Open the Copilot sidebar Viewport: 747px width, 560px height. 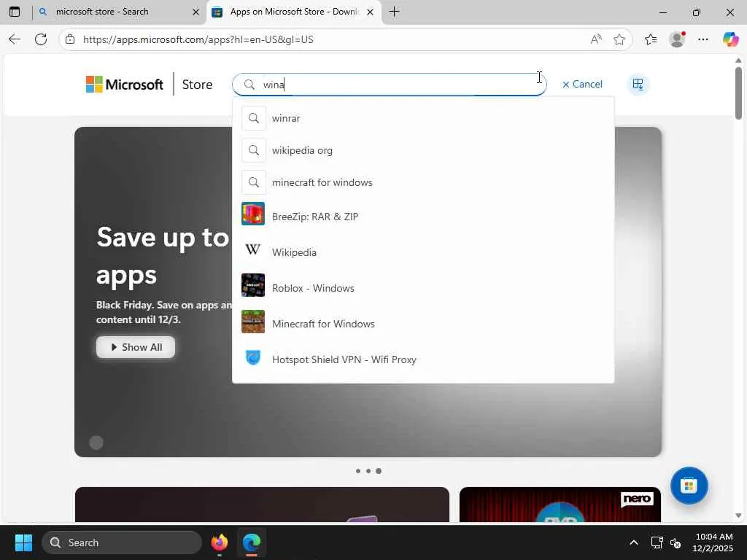pyautogui.click(x=730, y=39)
